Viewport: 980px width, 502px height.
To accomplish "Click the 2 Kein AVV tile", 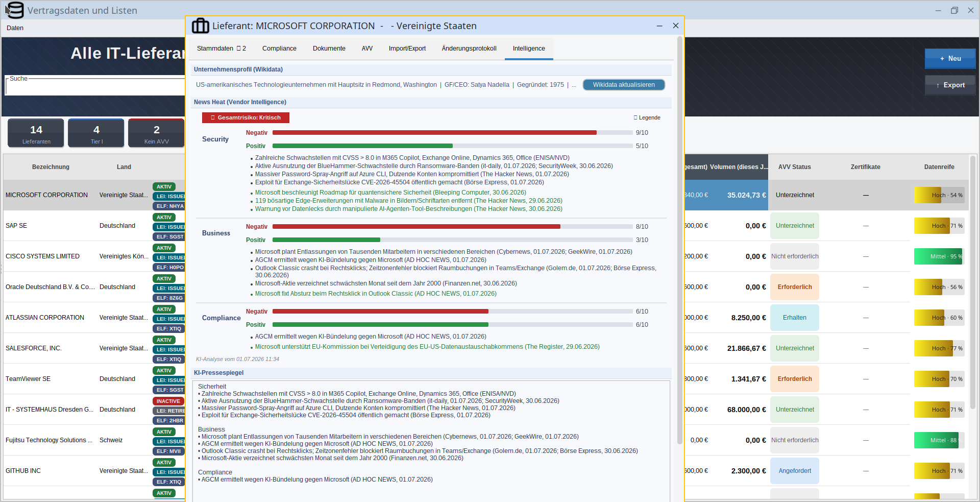I will [x=156, y=133].
